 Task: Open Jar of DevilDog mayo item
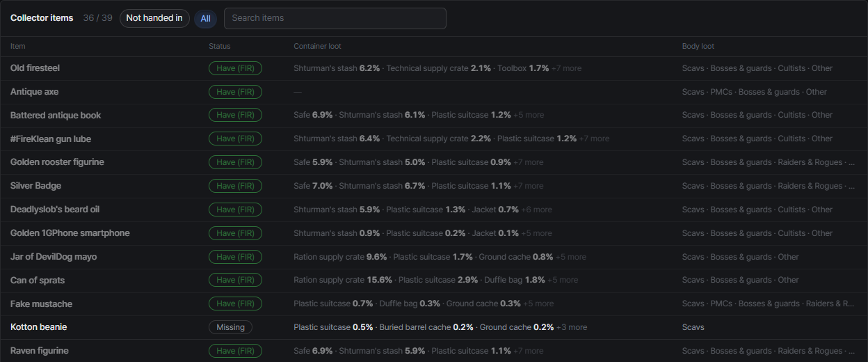pos(54,257)
